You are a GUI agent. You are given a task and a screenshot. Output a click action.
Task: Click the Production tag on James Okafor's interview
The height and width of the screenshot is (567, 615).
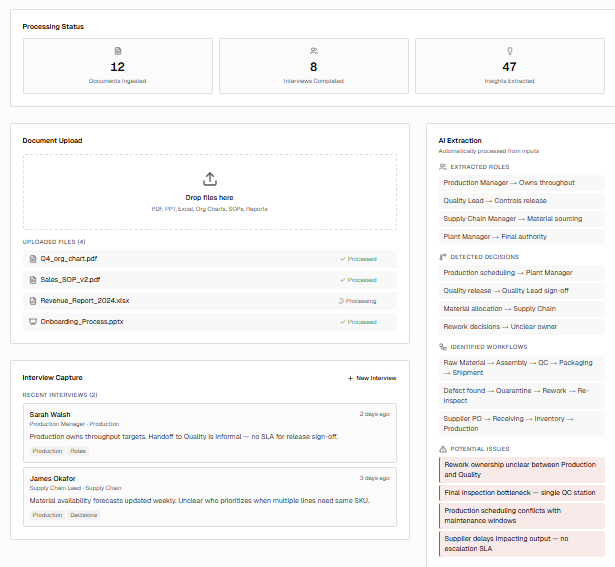[x=47, y=515]
